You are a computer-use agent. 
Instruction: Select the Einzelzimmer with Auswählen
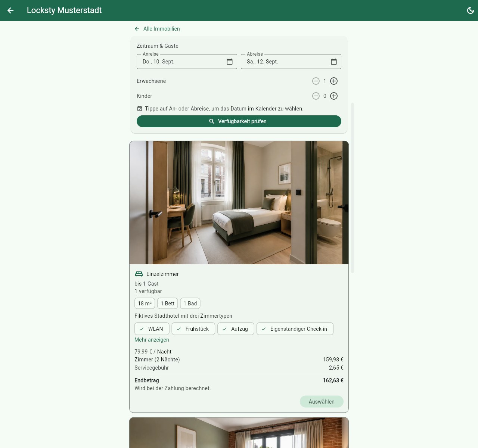coord(322,402)
